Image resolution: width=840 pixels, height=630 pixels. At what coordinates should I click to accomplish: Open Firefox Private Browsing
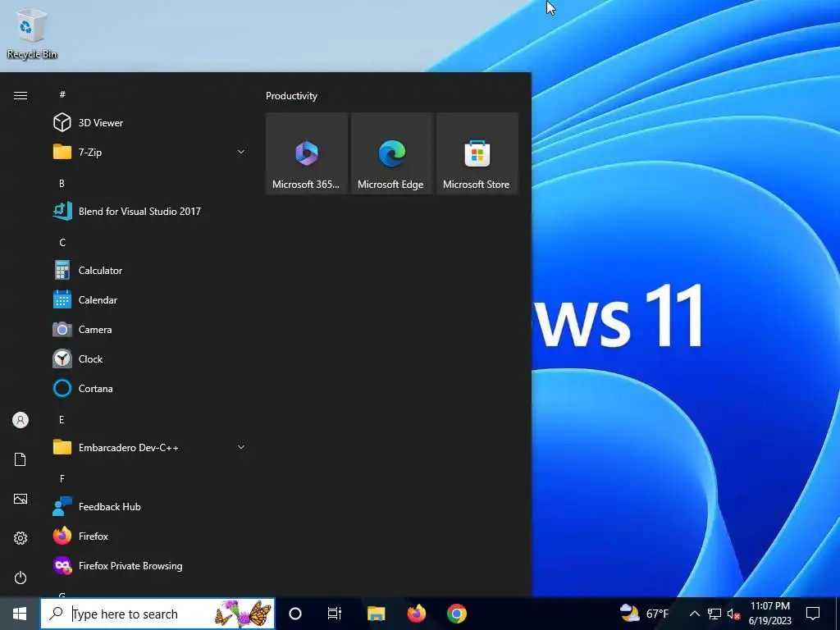(150, 566)
